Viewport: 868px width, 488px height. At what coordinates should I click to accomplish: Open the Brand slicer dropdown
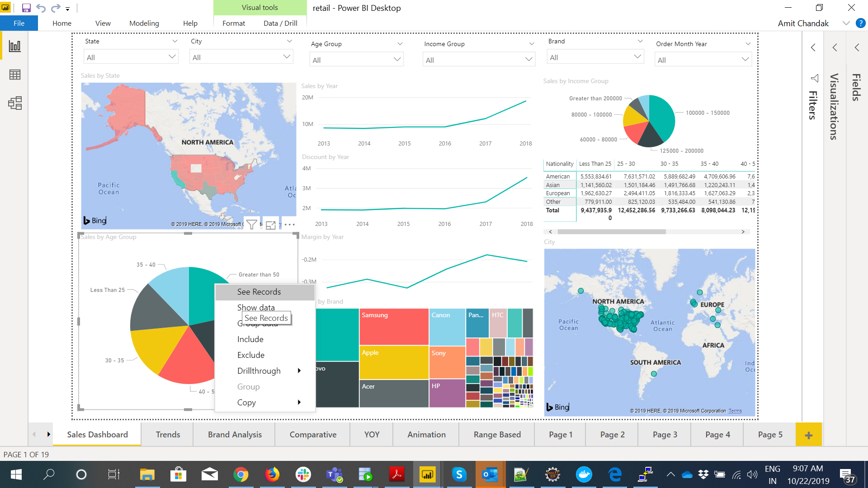tap(595, 57)
